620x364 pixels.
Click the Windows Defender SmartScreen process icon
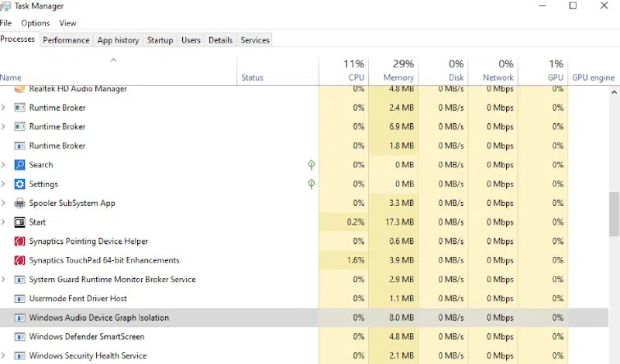pyautogui.click(x=19, y=337)
